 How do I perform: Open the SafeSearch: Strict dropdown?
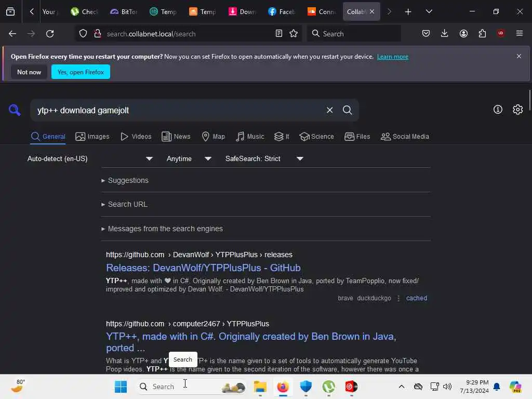(x=264, y=159)
